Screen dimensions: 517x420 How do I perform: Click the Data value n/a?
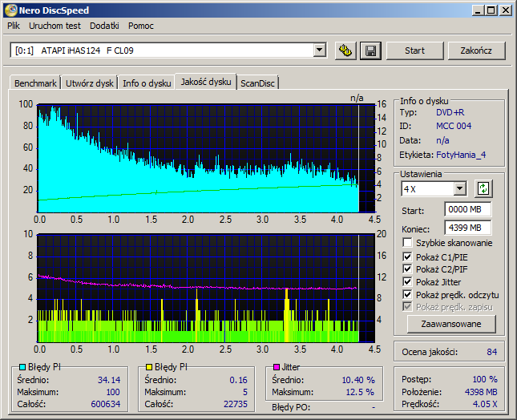pyautogui.click(x=442, y=140)
